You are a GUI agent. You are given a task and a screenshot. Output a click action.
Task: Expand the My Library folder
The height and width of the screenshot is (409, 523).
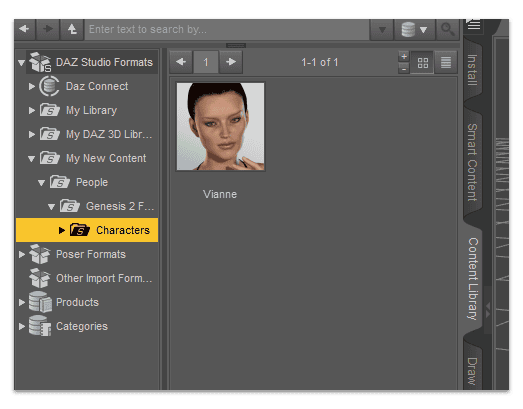32,110
